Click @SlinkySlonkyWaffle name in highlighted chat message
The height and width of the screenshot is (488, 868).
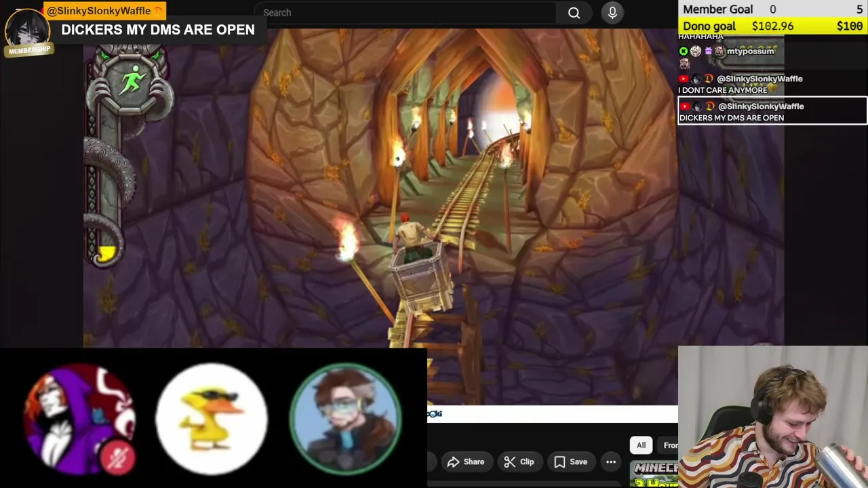[x=761, y=106]
